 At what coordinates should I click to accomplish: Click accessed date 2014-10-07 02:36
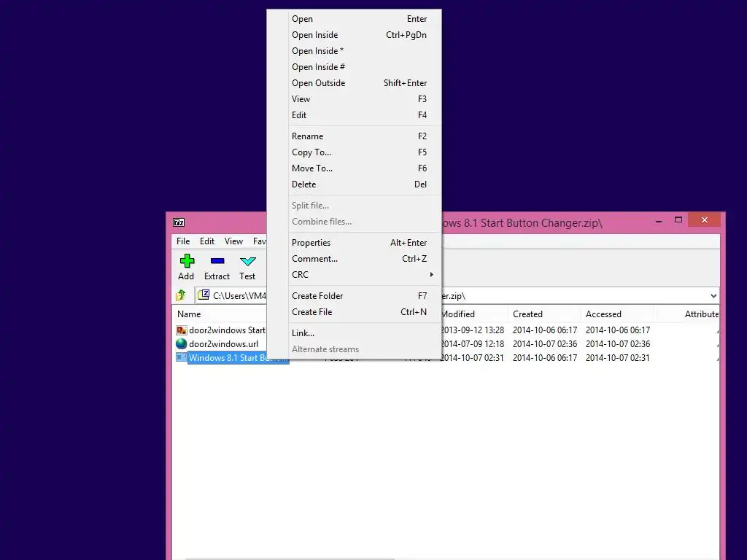pyautogui.click(x=618, y=344)
